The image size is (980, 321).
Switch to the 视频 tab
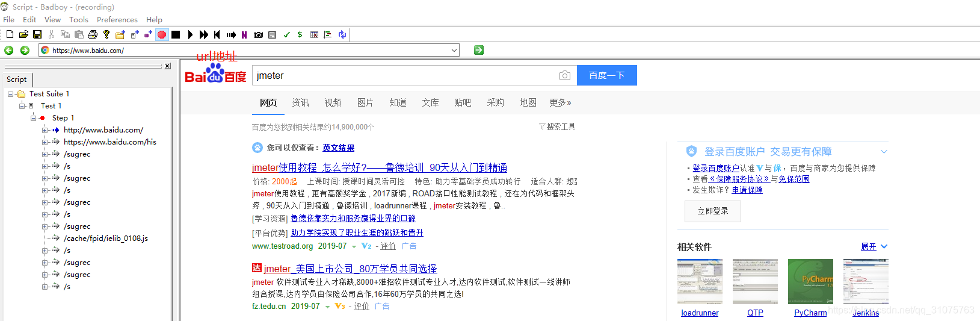tap(333, 103)
